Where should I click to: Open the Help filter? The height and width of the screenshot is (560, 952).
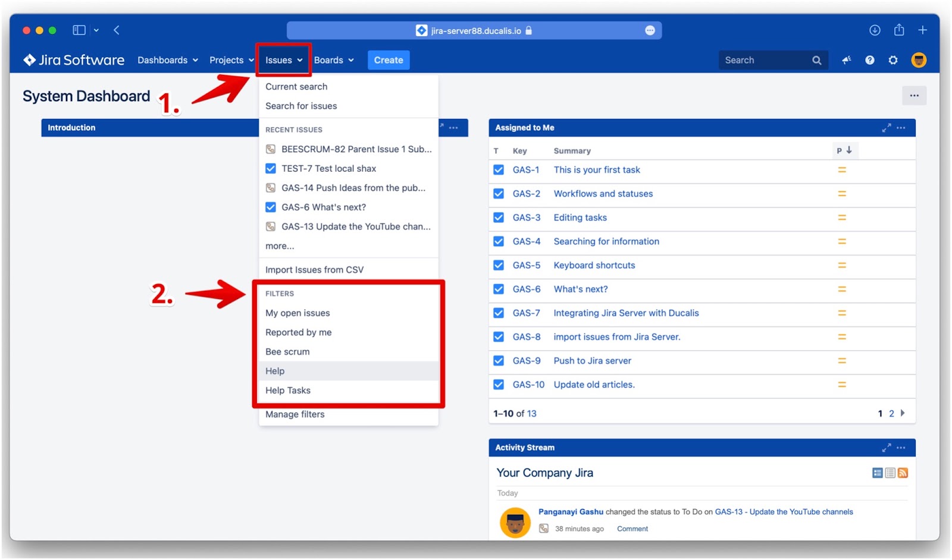coord(349,371)
